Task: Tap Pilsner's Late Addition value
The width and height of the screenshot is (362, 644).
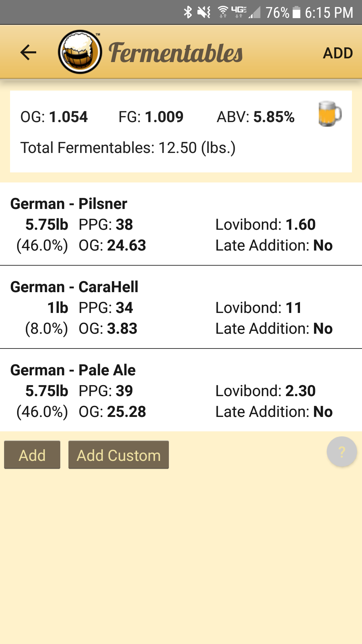Action: [323, 246]
